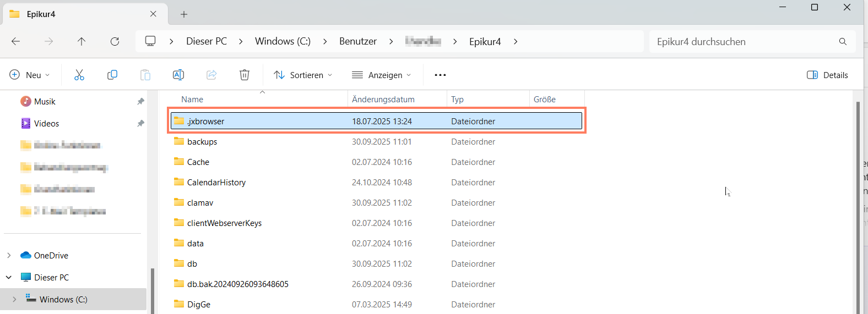The height and width of the screenshot is (314, 868).
Task: Click the Videos icon in sidebar
Action: (25, 123)
